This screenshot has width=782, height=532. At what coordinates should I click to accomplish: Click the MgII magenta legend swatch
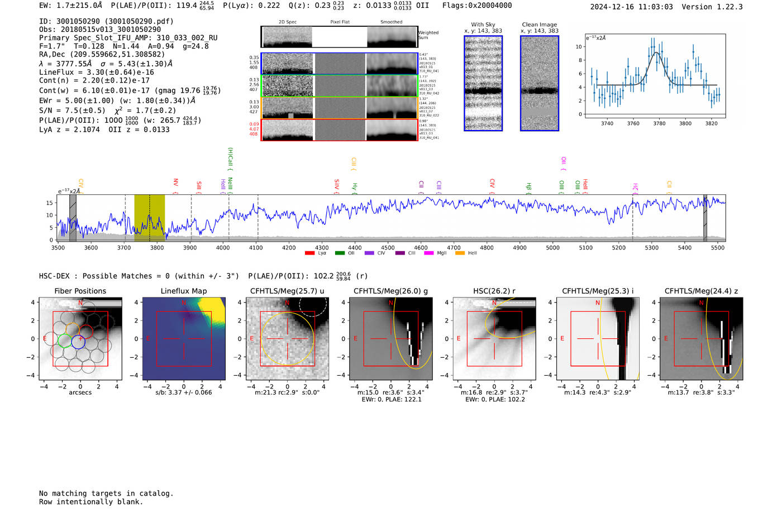pyautogui.click(x=429, y=253)
